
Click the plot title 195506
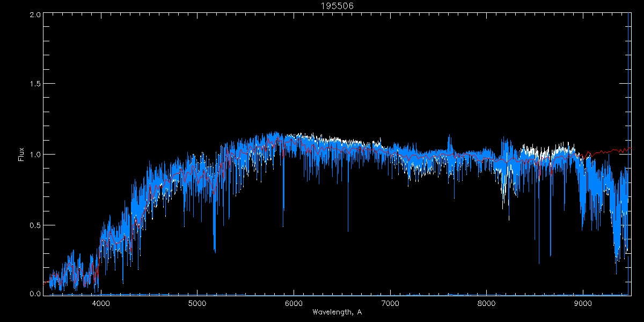(337, 5)
